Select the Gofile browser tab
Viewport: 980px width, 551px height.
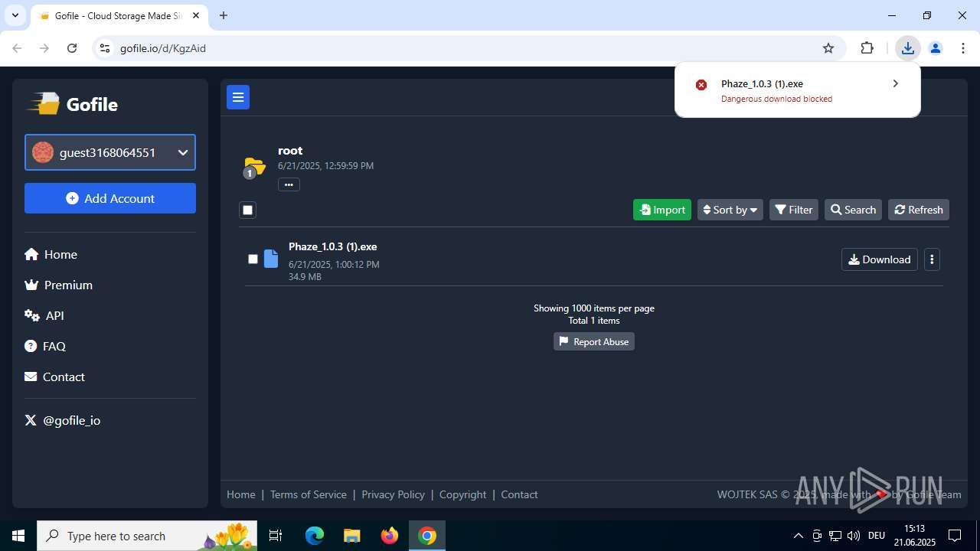coord(119,15)
